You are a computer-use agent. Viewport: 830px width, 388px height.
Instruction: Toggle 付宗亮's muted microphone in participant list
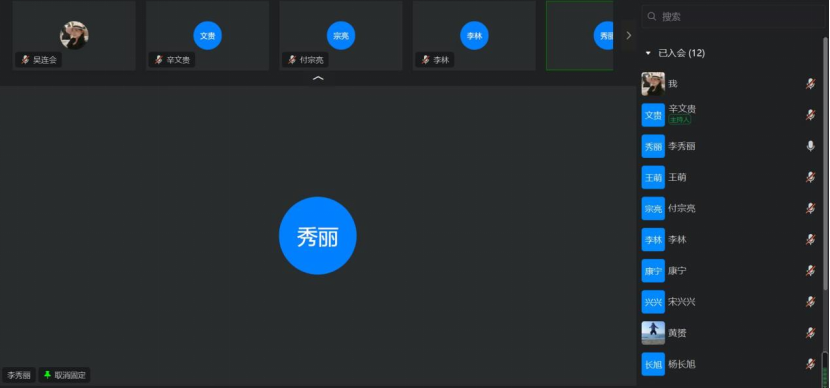(810, 209)
